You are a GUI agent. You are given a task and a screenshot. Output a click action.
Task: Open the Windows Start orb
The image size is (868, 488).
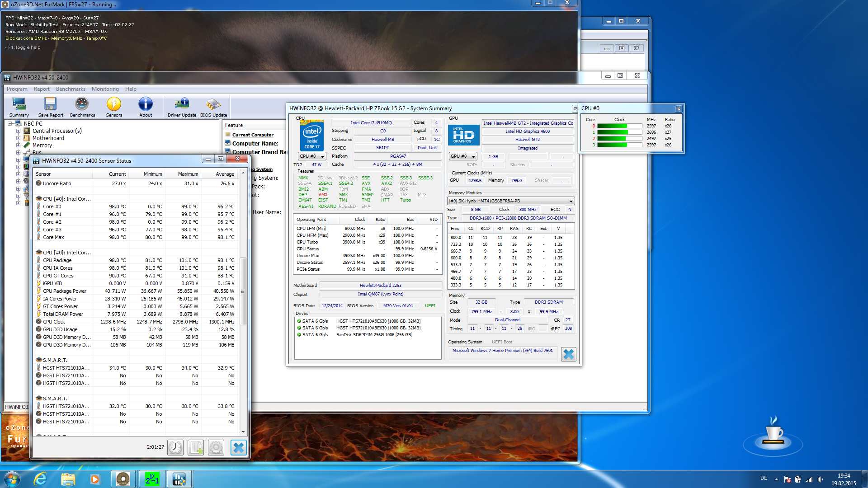pos(12,479)
